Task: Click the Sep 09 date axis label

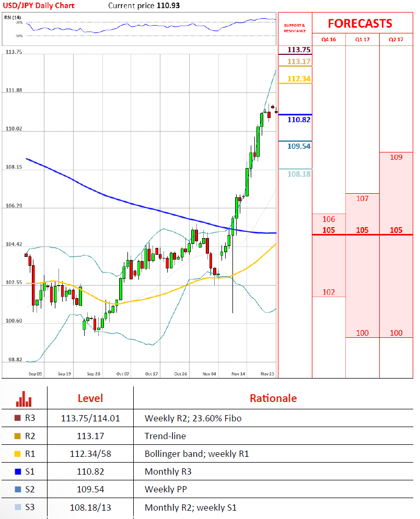Action: pyautogui.click(x=35, y=374)
